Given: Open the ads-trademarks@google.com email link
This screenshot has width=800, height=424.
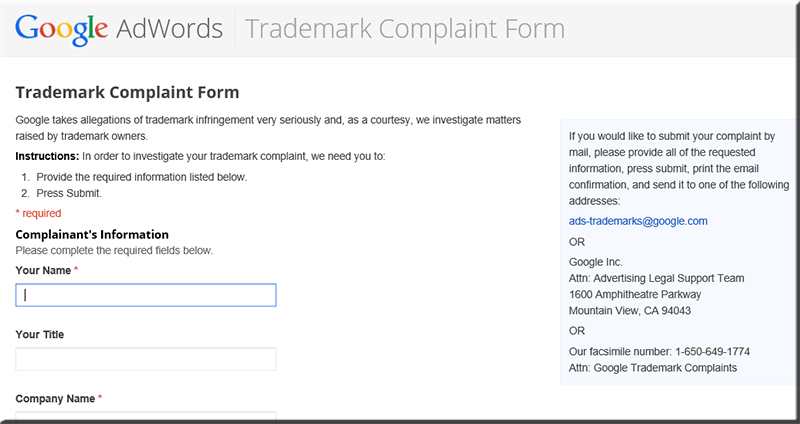Looking at the screenshot, I should [638, 221].
